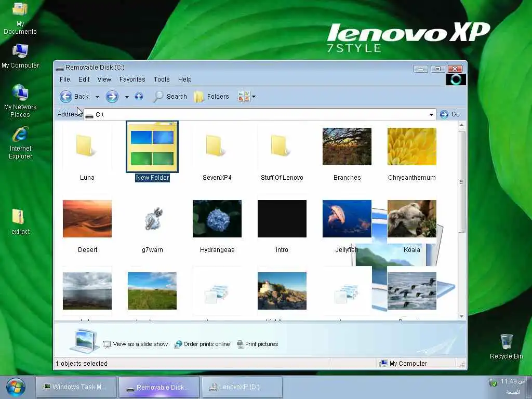Click the drive icon in the title bar
This screenshot has height=399, width=532.
click(60, 68)
